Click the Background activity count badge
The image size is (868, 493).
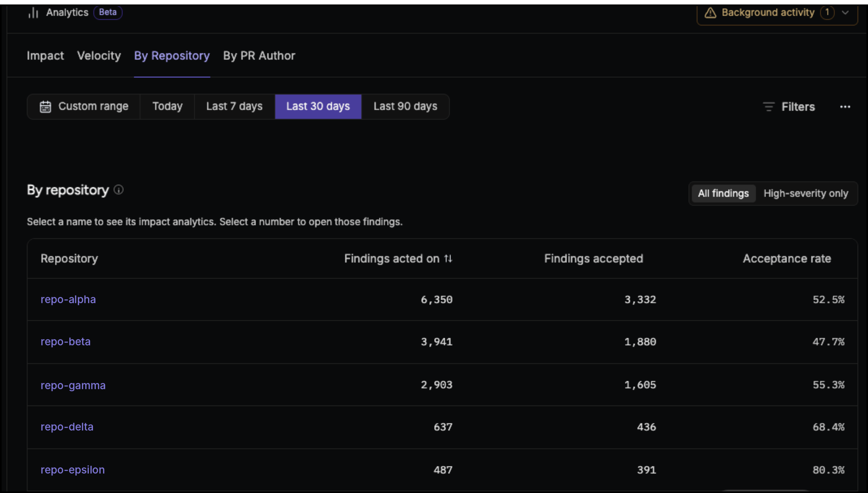(827, 13)
